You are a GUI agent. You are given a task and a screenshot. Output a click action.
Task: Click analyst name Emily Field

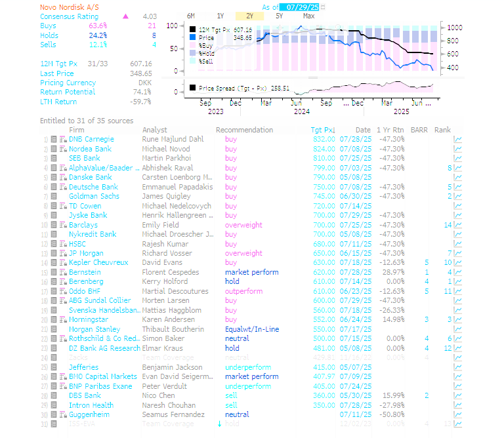coord(160,225)
